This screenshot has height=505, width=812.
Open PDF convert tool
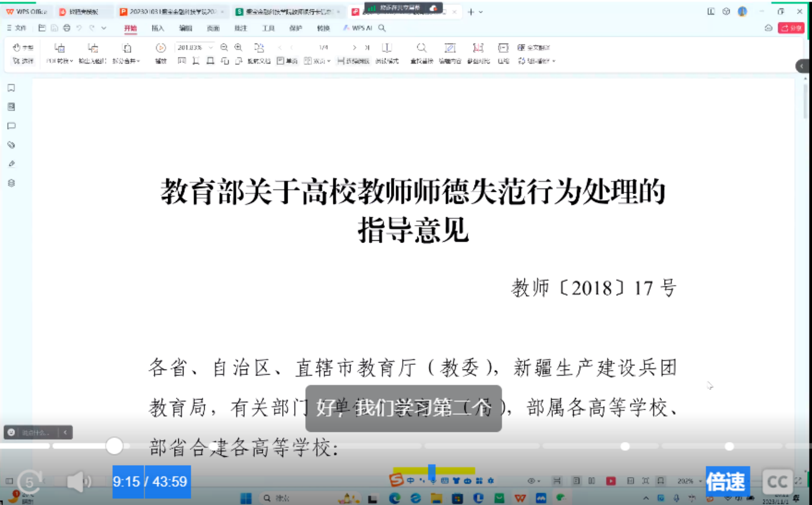(59, 53)
